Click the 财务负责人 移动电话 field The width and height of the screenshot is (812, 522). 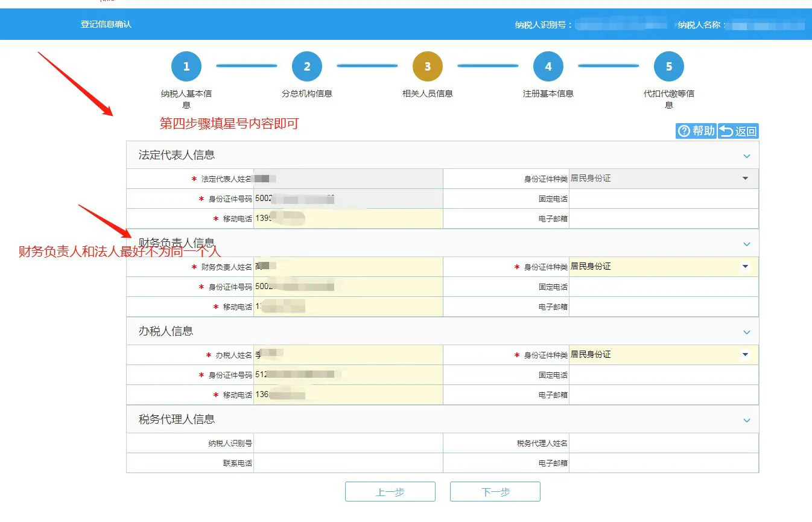tap(348, 307)
